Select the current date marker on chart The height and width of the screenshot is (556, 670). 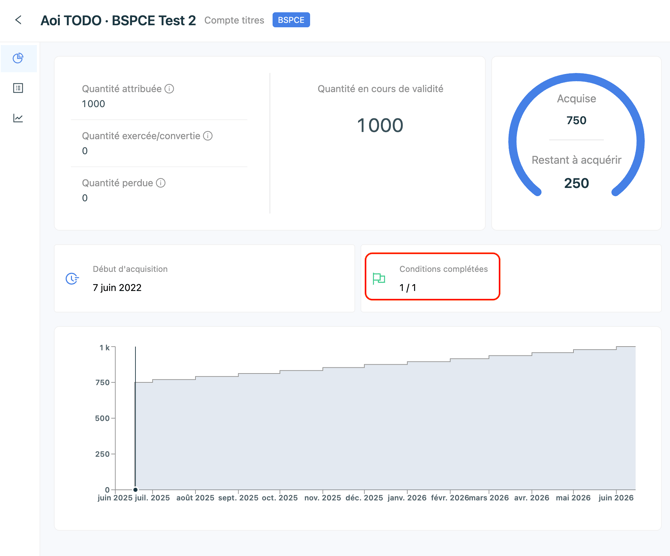coord(135,490)
